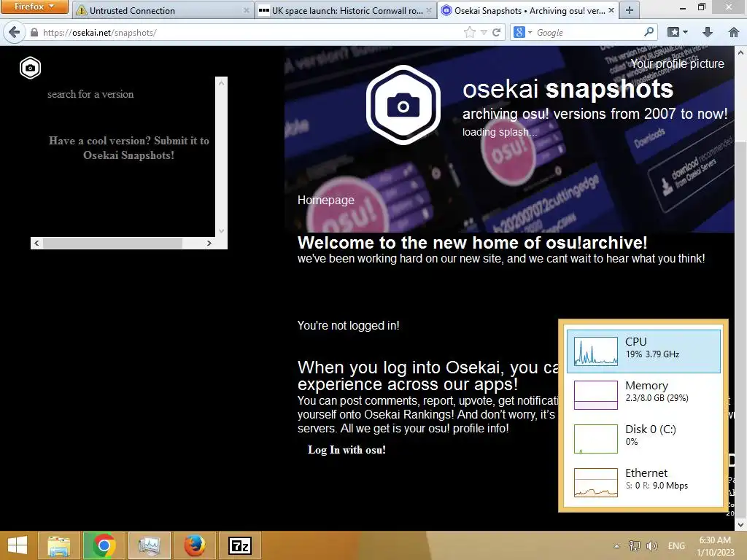
Task: Close the Untrusted Connection tab
Action: [246, 10]
